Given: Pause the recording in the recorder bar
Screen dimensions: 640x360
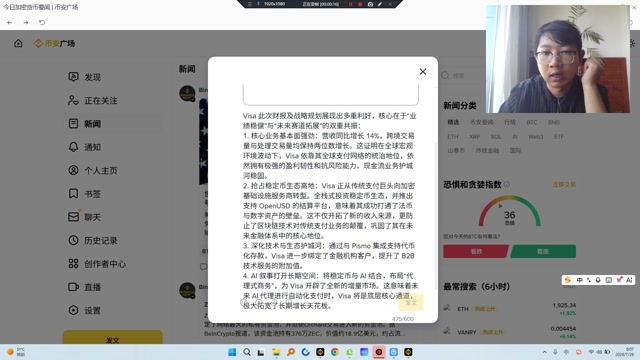Looking at the screenshot, I should pyautogui.click(x=350, y=4).
